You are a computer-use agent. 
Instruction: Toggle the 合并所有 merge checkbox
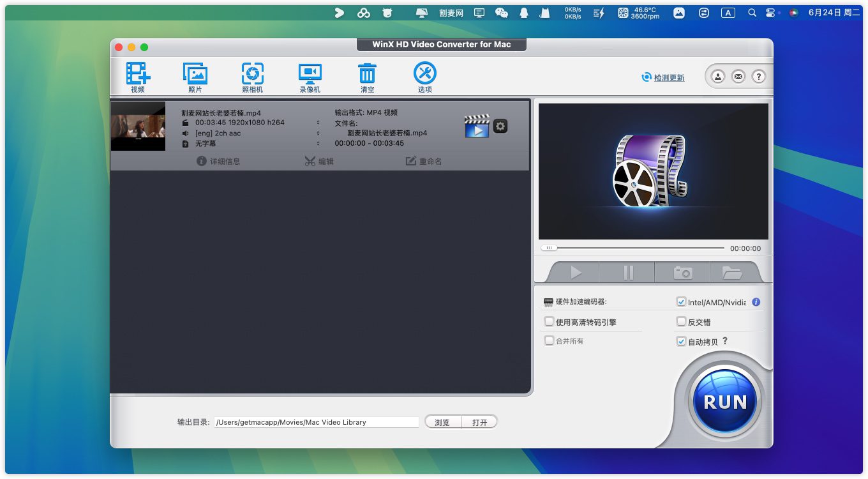[549, 341]
